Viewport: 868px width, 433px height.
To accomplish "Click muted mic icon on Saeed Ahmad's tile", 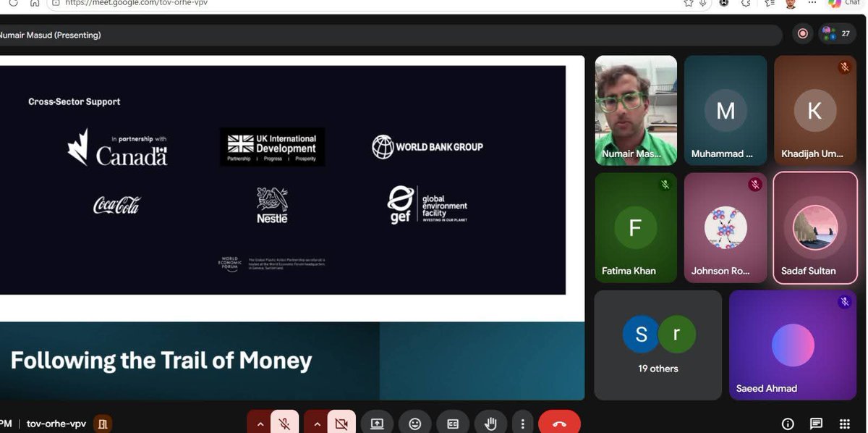I will pos(844,302).
